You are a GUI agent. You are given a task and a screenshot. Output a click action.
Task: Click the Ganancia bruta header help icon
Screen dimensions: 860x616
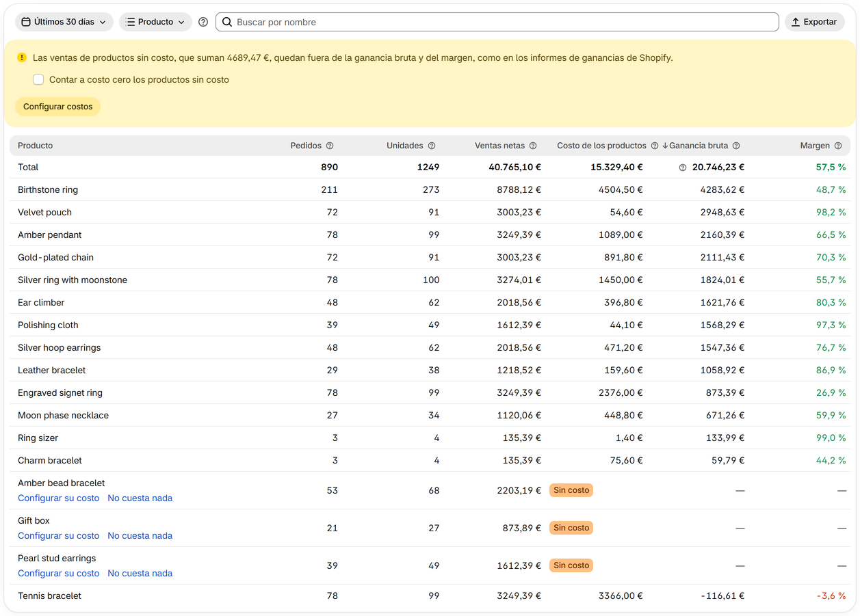pyautogui.click(x=736, y=146)
